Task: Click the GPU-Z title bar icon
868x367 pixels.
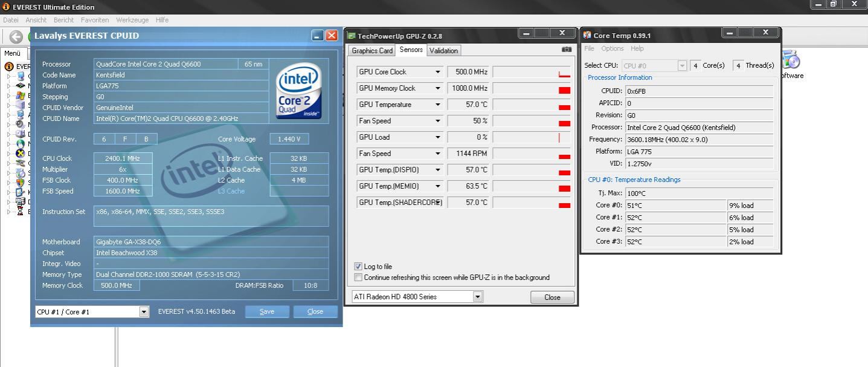Action: [x=352, y=36]
